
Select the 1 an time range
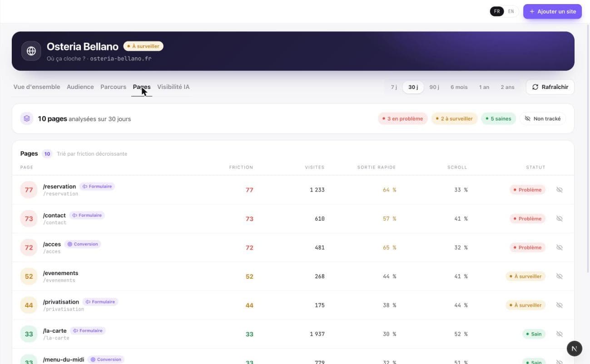484,87
